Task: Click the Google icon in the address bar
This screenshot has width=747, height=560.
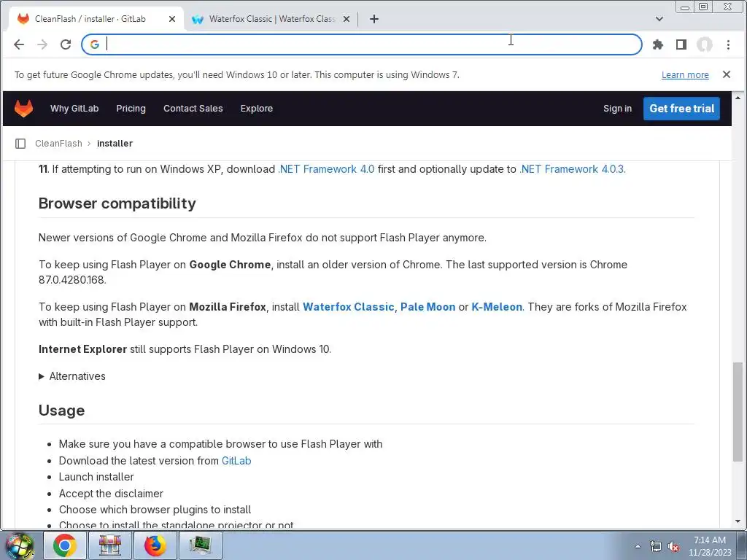Action: tap(94, 44)
